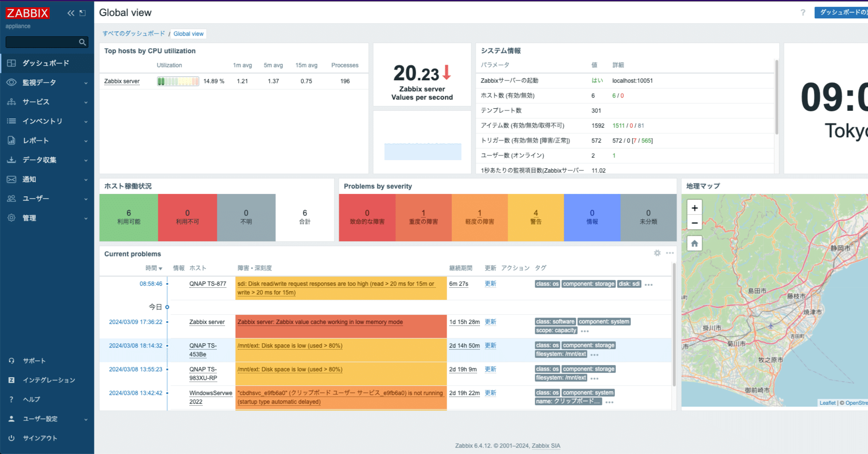The image size is (868, 454).
Task: Collapse the sidebar navigation
Action: [70, 13]
